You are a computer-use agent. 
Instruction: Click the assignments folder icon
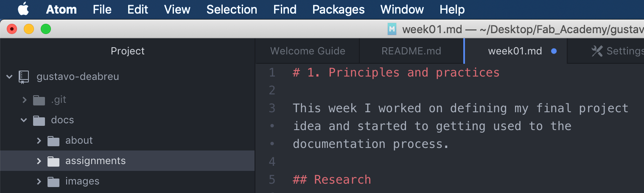(x=53, y=161)
